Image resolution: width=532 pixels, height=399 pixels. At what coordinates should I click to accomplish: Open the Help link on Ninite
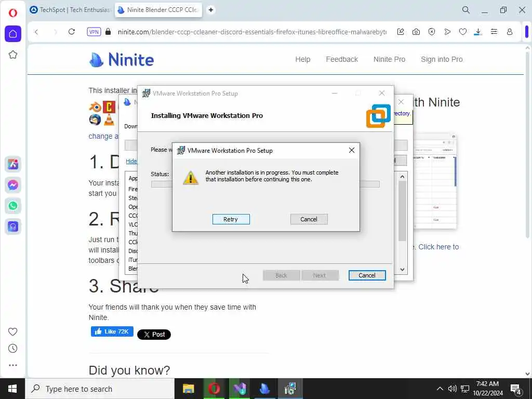click(x=303, y=59)
